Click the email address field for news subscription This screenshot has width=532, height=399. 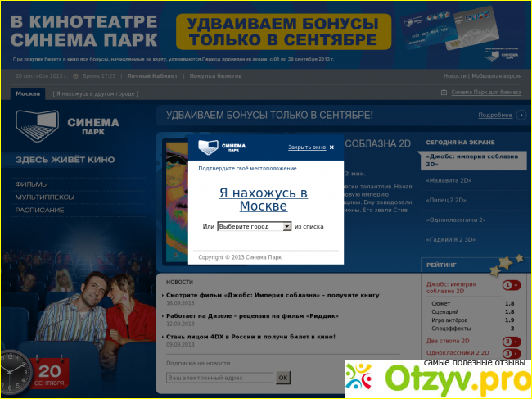[219, 378]
